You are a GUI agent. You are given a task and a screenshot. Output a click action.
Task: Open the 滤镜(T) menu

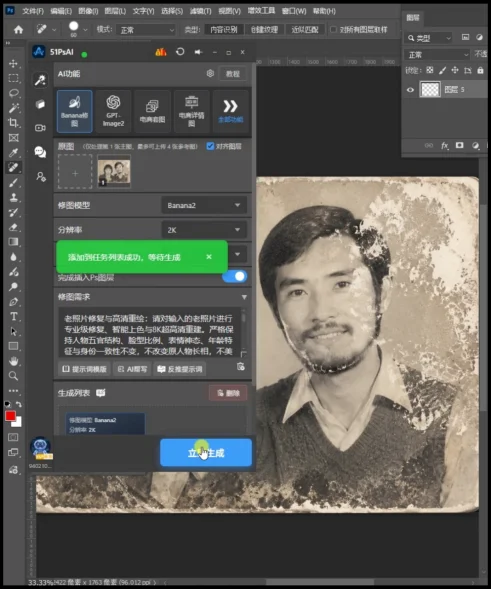[200, 11]
